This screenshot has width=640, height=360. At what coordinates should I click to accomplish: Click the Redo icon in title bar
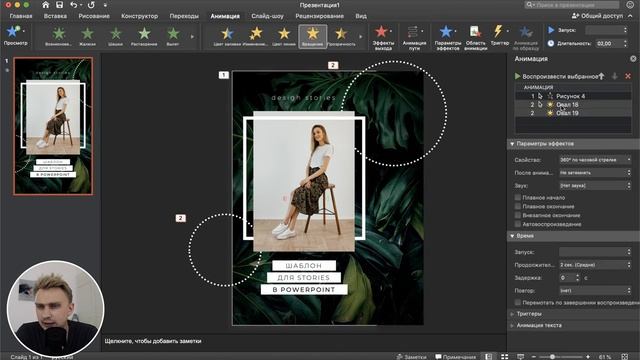click(91, 5)
